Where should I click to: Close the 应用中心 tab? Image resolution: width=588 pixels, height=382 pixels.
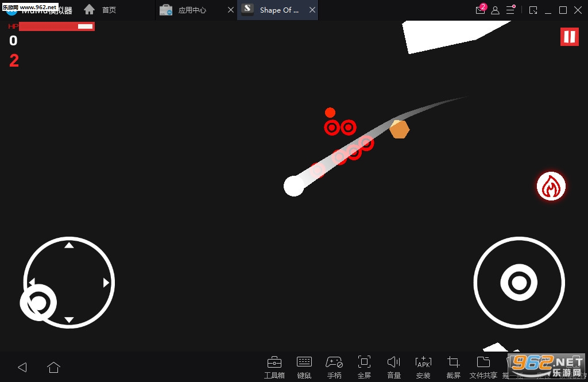[231, 10]
